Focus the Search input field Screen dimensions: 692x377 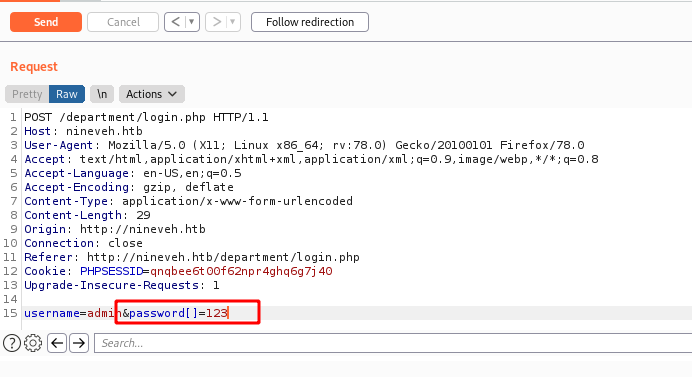coord(393,343)
